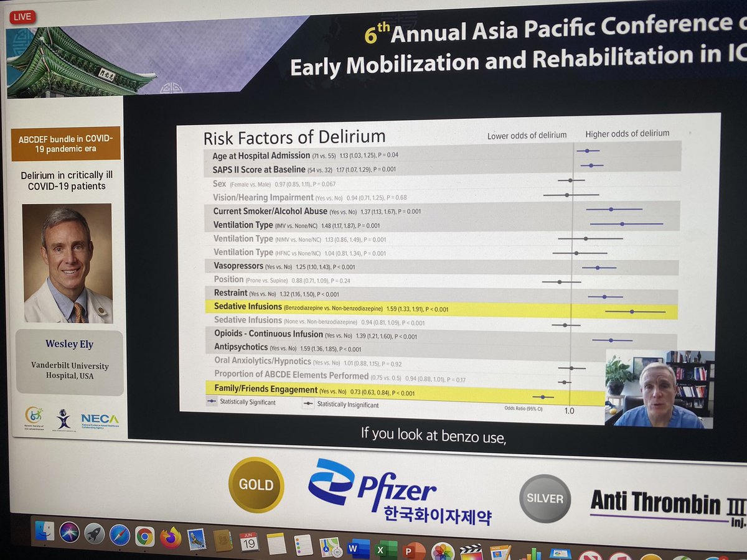This screenshot has height=560, width=747.
Task: Click Wesley Ely speaker portrait photo
Action: (x=68, y=263)
